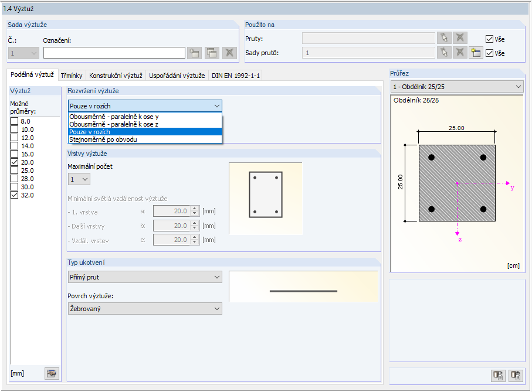Check the 10.0 diameter box
532x392 pixels.
click(14, 129)
